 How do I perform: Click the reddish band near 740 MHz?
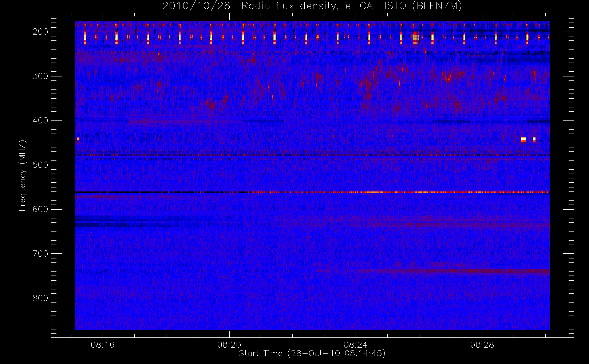click(x=433, y=271)
